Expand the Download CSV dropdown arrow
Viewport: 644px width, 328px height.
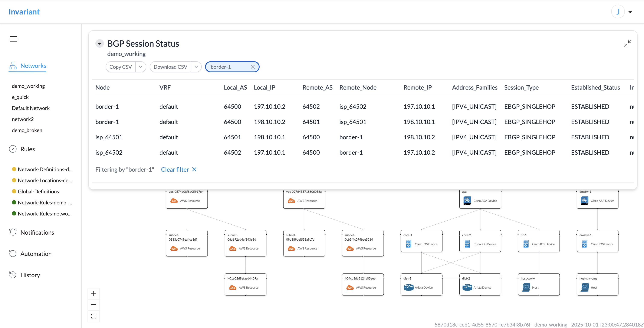point(196,67)
